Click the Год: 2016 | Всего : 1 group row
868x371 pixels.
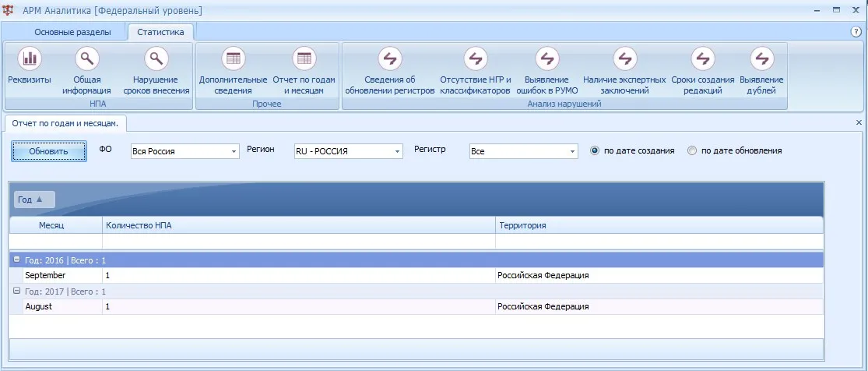tap(416, 260)
